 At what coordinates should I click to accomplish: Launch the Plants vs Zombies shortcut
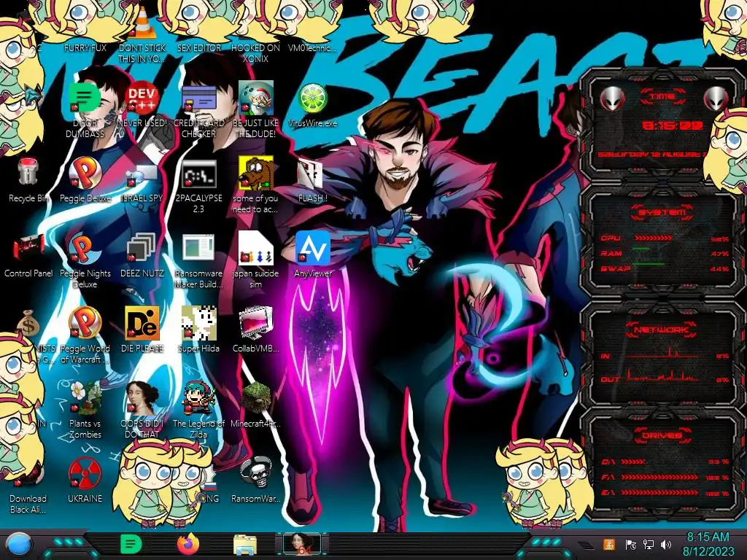click(85, 398)
